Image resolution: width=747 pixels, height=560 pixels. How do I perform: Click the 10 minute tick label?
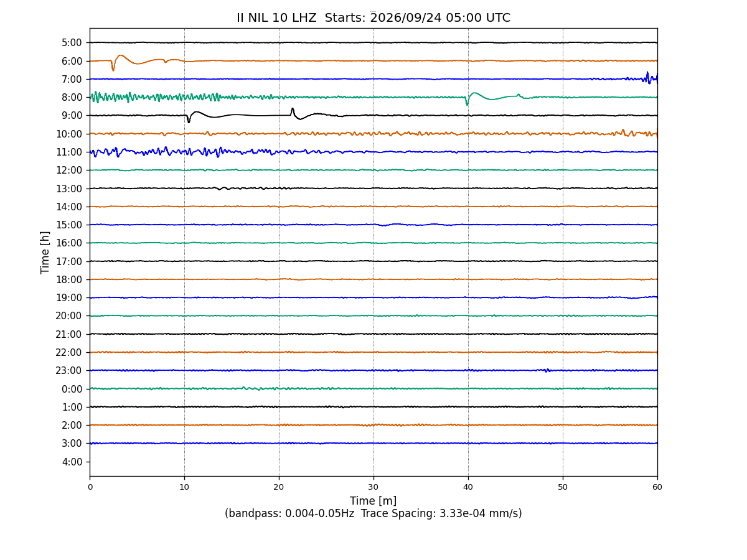(184, 487)
